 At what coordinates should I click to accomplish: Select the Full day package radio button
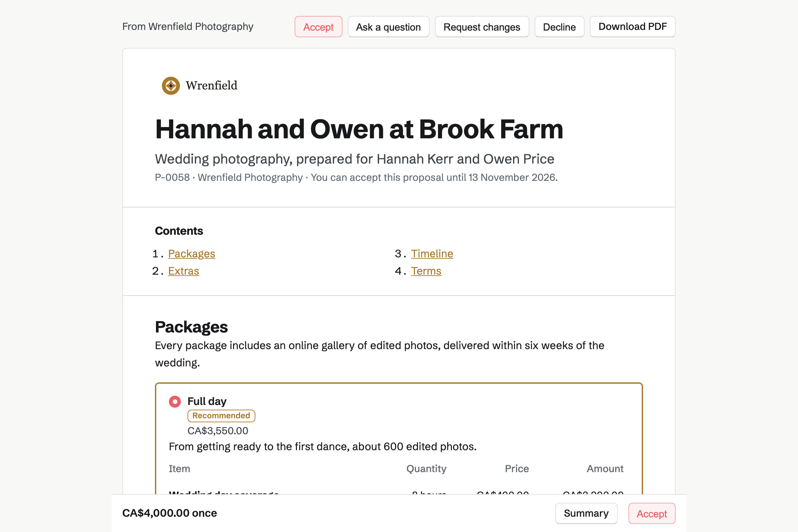(175, 401)
